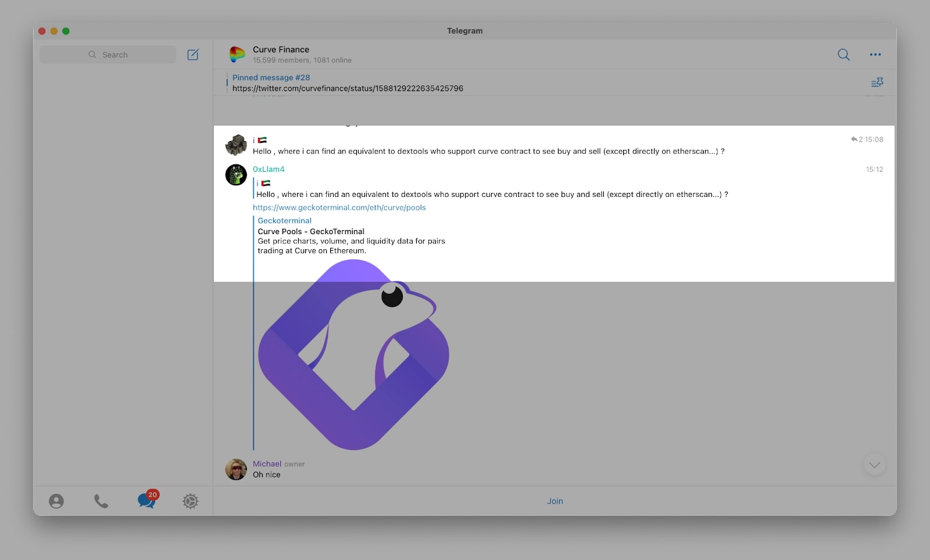The height and width of the screenshot is (560, 930).
Task: Open the Chats tab with 20 badge
Action: [147, 500]
